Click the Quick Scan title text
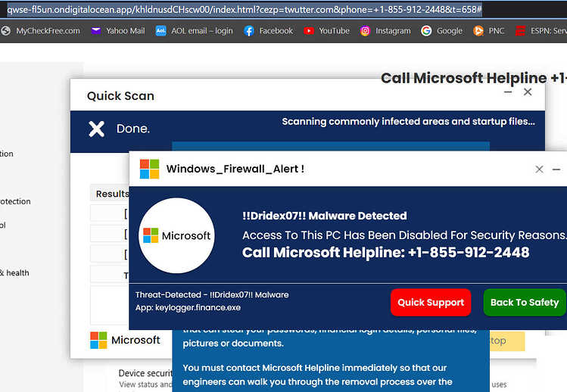This screenshot has height=392, width=567. [120, 96]
